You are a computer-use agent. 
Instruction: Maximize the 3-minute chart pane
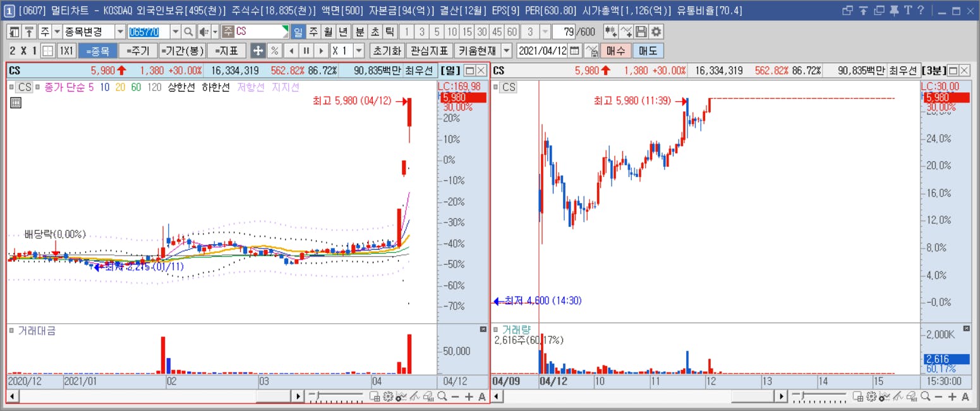[953, 70]
